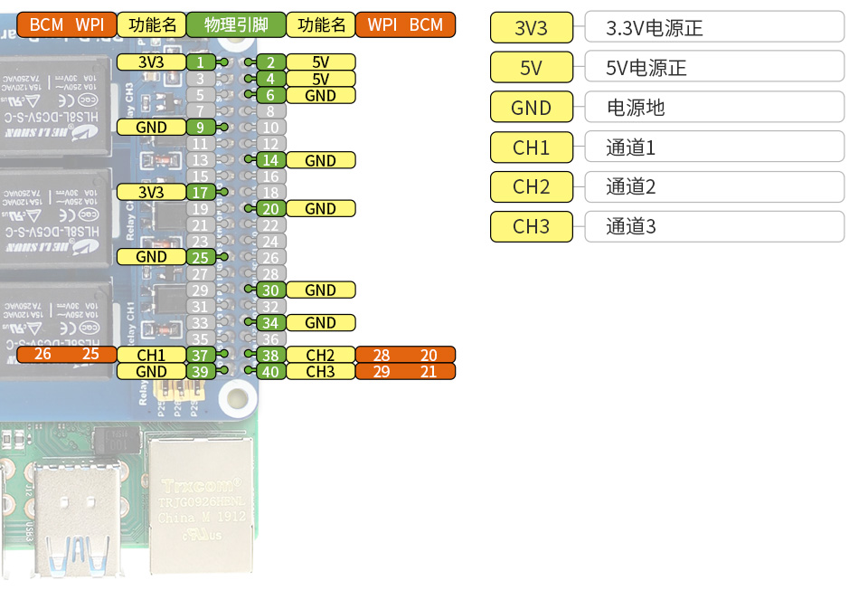Click the CH1 legend badge
Screen dimensions: 868x609
[531, 147]
